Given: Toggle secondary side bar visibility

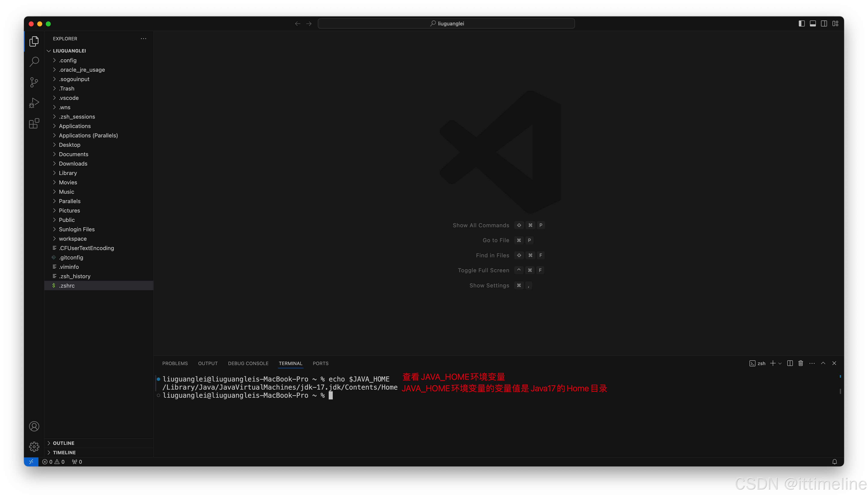Looking at the screenshot, I should (824, 24).
